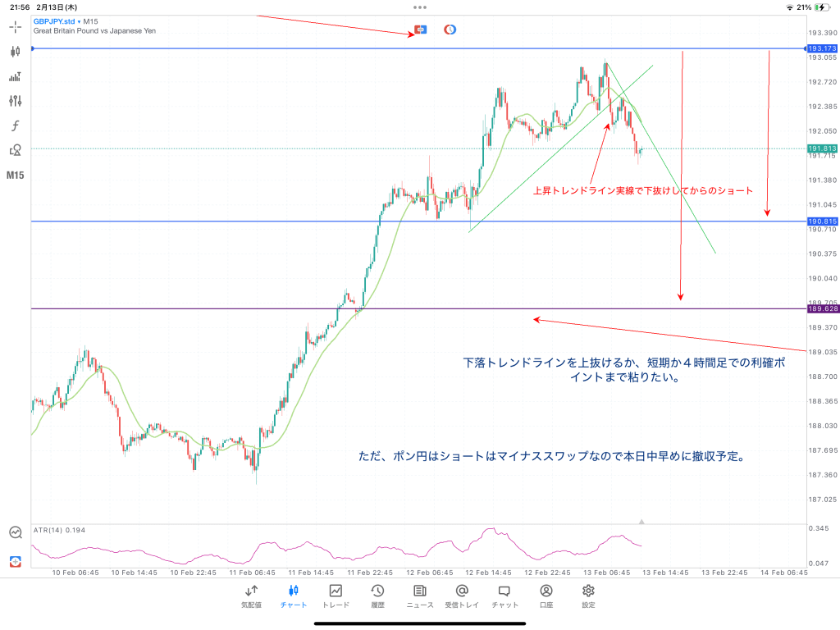Open the drawing objects shapes icon
The image size is (840, 630).
coord(15,150)
